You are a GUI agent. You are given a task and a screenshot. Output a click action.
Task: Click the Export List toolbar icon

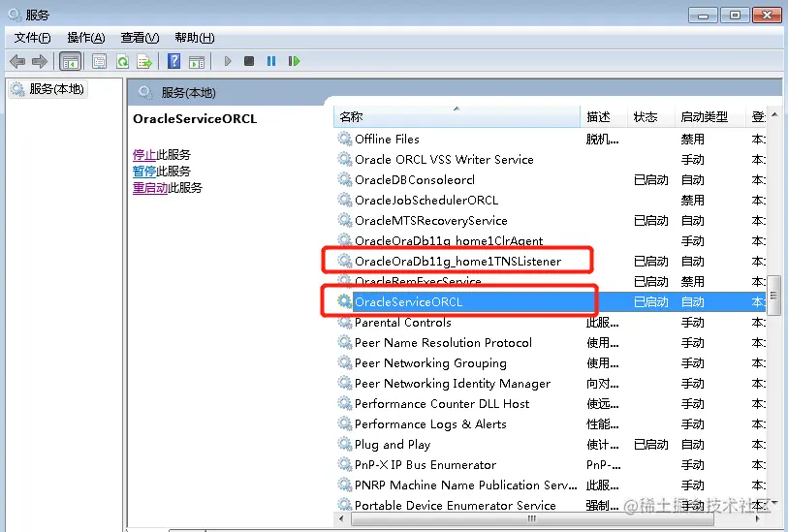coord(144,61)
